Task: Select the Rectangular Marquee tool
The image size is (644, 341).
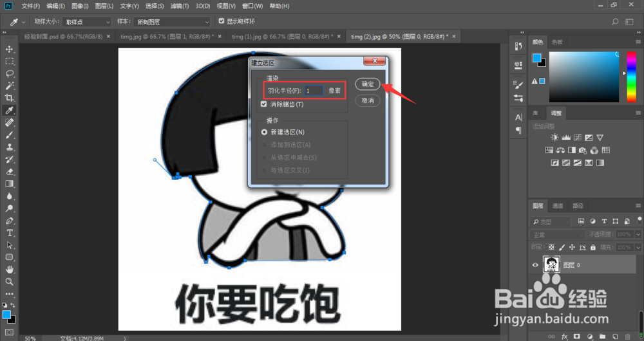Action: pos(9,62)
